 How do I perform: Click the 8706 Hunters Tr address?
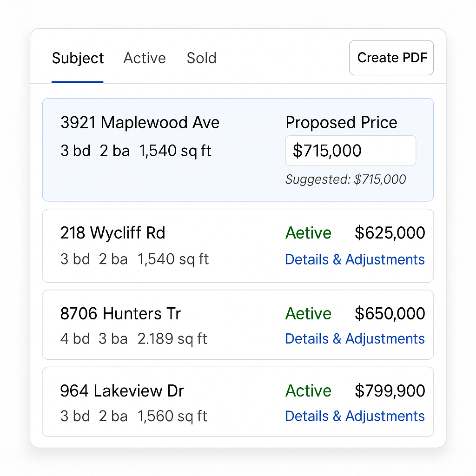(120, 314)
